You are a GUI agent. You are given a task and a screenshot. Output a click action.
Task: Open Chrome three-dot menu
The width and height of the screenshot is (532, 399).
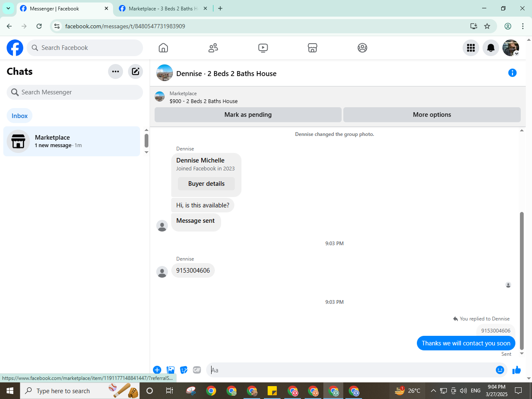pos(523,26)
